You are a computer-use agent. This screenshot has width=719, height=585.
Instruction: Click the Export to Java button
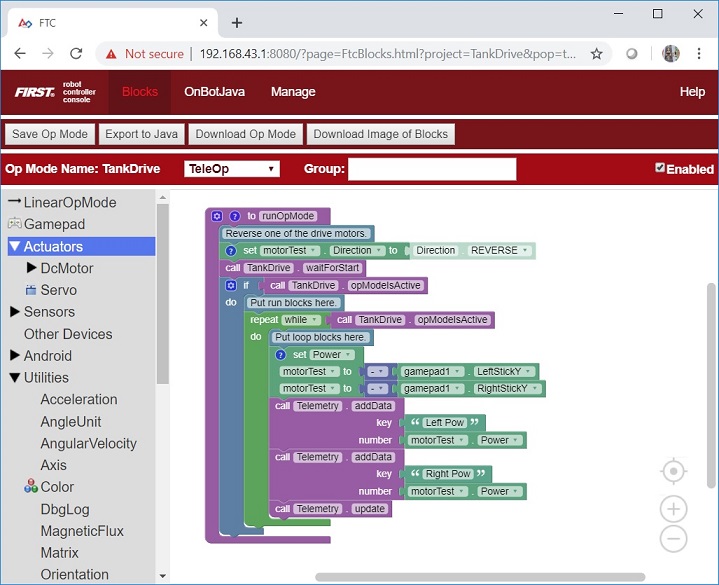pyautogui.click(x=141, y=134)
